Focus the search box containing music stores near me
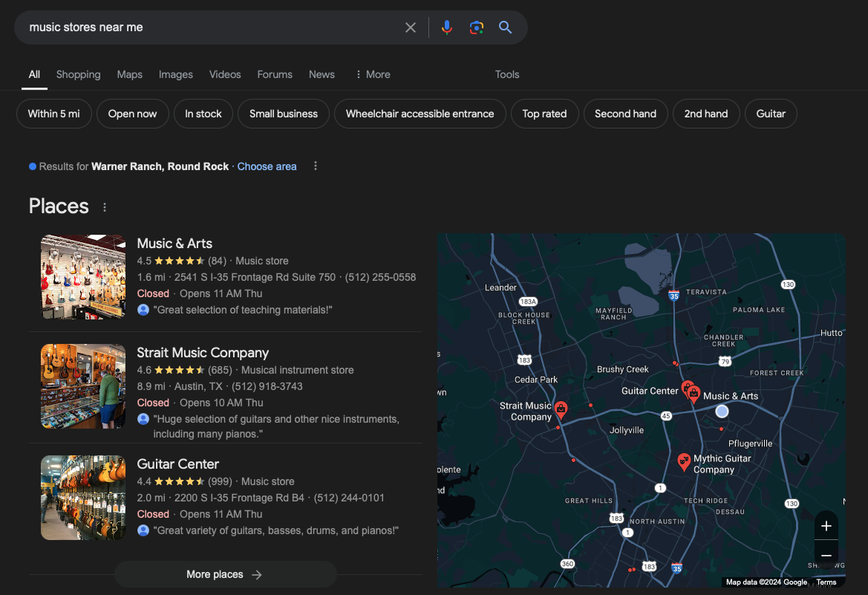This screenshot has width=868, height=595. click(210, 27)
